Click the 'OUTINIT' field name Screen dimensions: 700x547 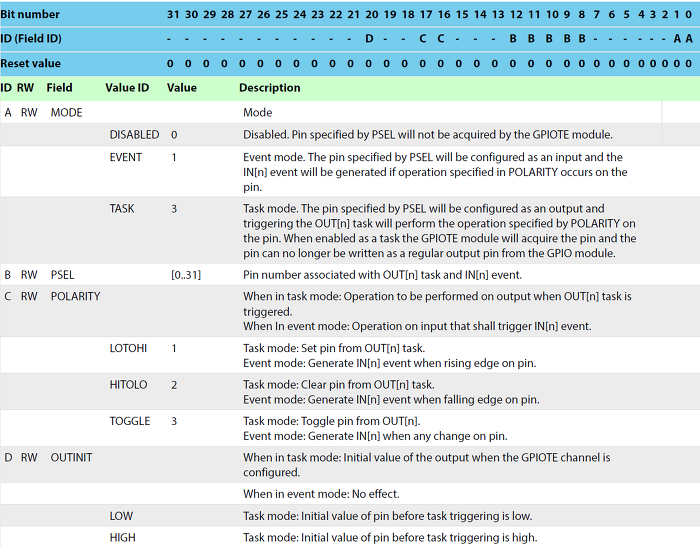coord(71,457)
